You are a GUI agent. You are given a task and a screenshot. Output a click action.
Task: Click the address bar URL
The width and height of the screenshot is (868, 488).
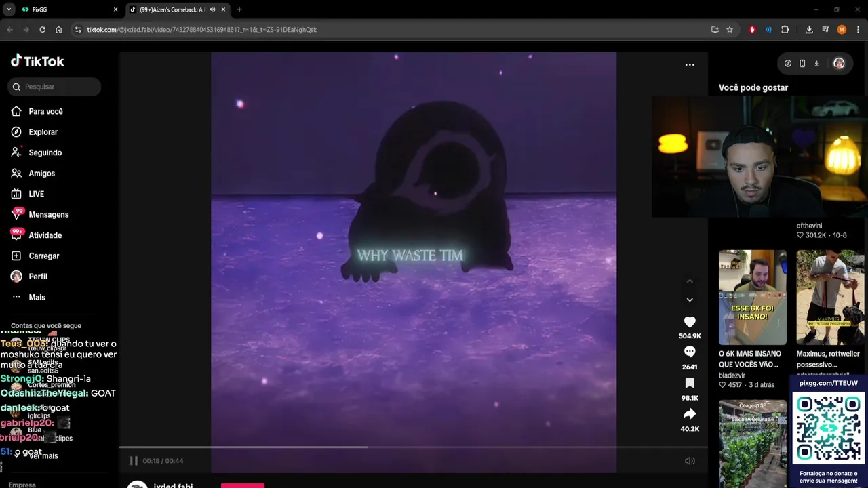point(201,30)
